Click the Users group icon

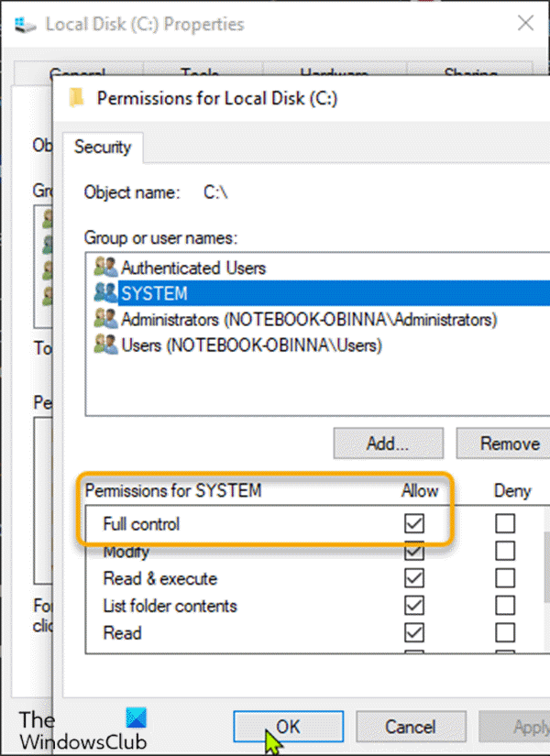tap(107, 345)
